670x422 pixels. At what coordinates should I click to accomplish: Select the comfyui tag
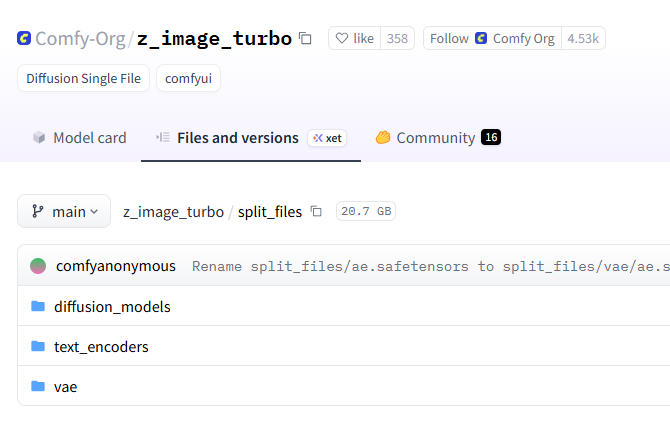pos(188,78)
